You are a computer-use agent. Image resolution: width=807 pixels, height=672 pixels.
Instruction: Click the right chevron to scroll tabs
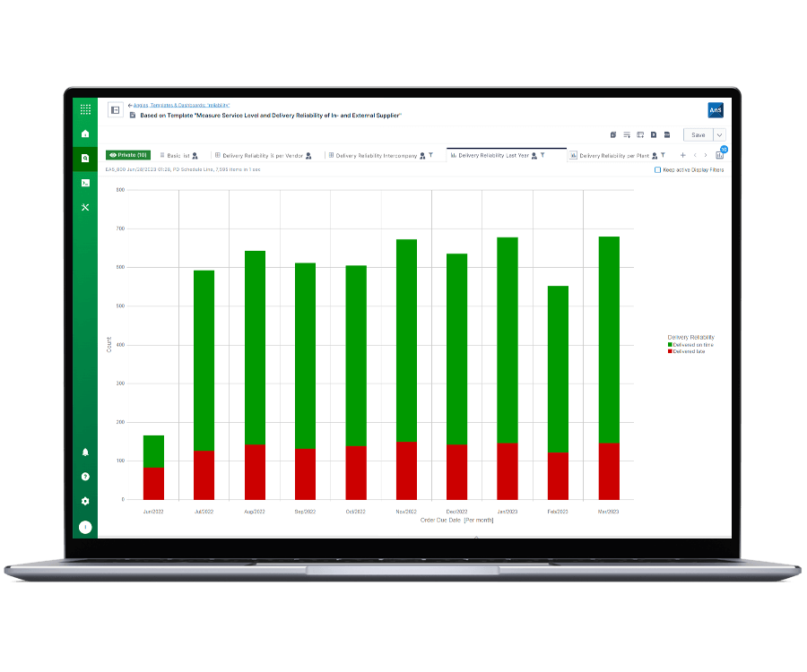(706, 154)
